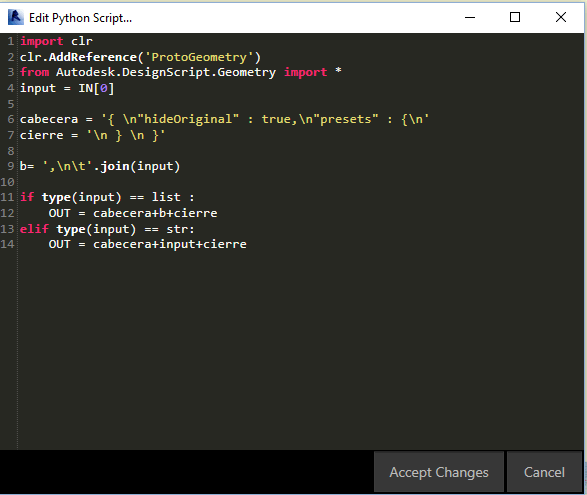The image size is (587, 495).
Task: Click '.join(input)' on line 9
Action: pos(137,166)
